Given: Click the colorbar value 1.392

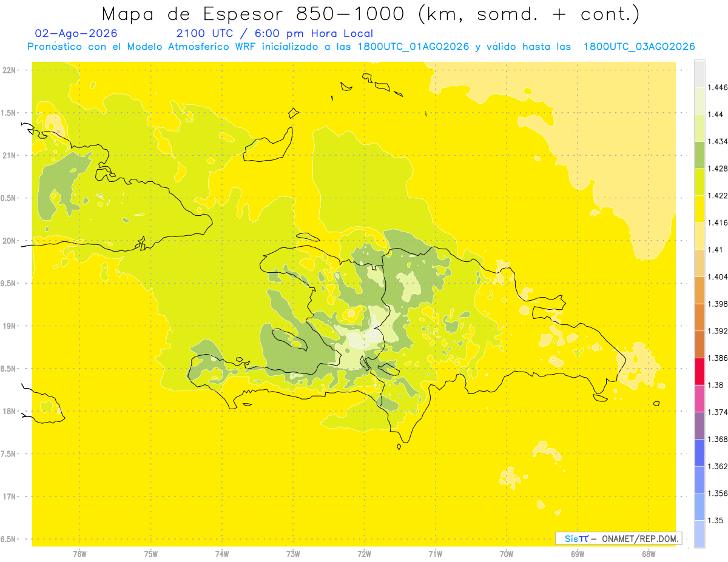Looking at the screenshot, I should tap(718, 331).
